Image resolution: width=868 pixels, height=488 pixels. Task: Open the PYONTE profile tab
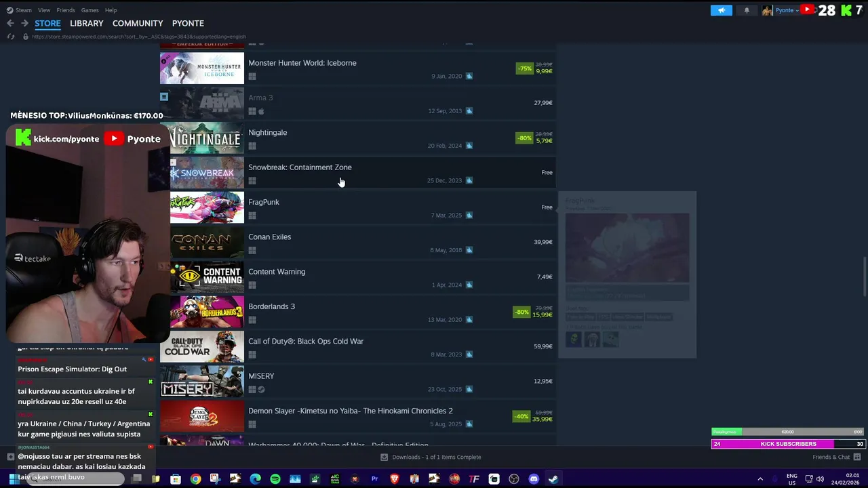188,23
